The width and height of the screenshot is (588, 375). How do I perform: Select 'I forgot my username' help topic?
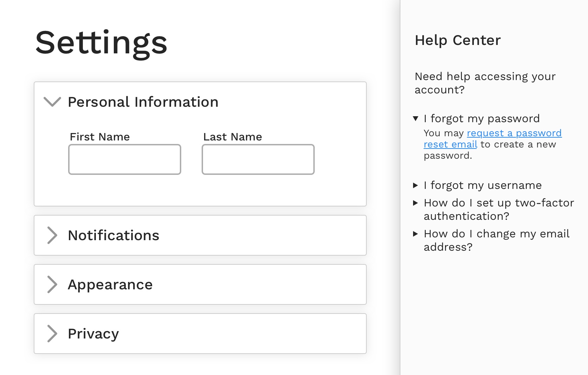[x=483, y=185]
